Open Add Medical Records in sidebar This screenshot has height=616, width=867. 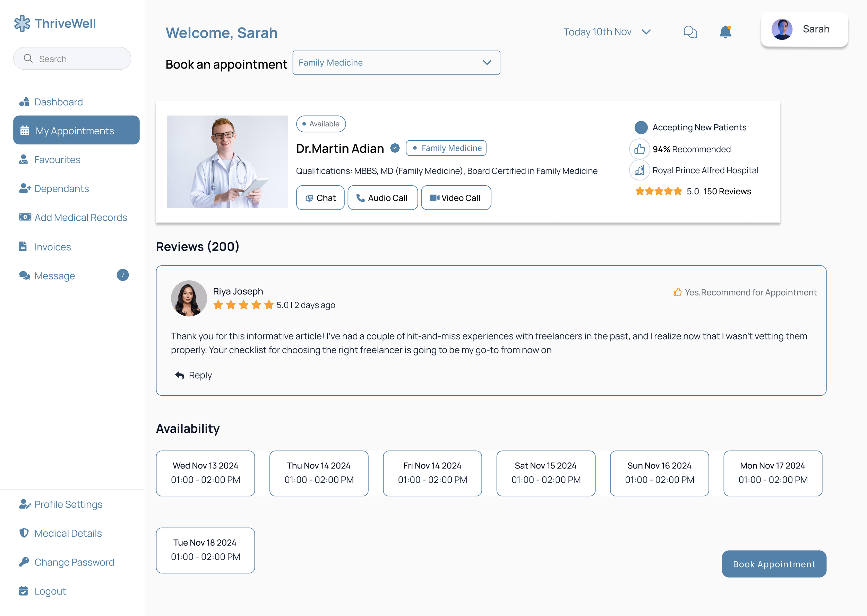[x=80, y=217]
